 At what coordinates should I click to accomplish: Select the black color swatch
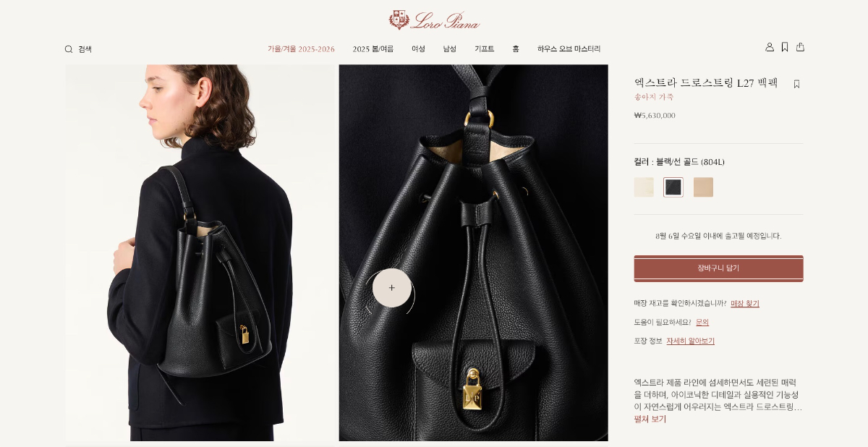click(673, 187)
